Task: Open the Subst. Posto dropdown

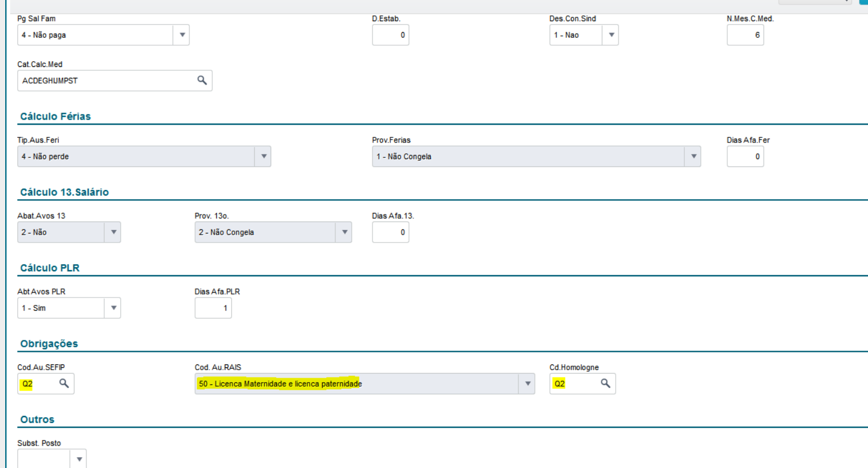Action: (x=79, y=459)
